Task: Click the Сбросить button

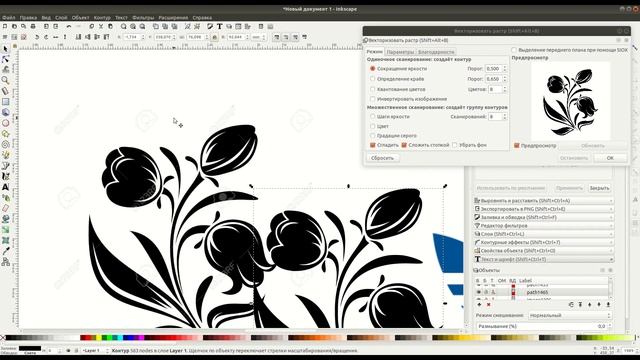Action: tap(382, 158)
